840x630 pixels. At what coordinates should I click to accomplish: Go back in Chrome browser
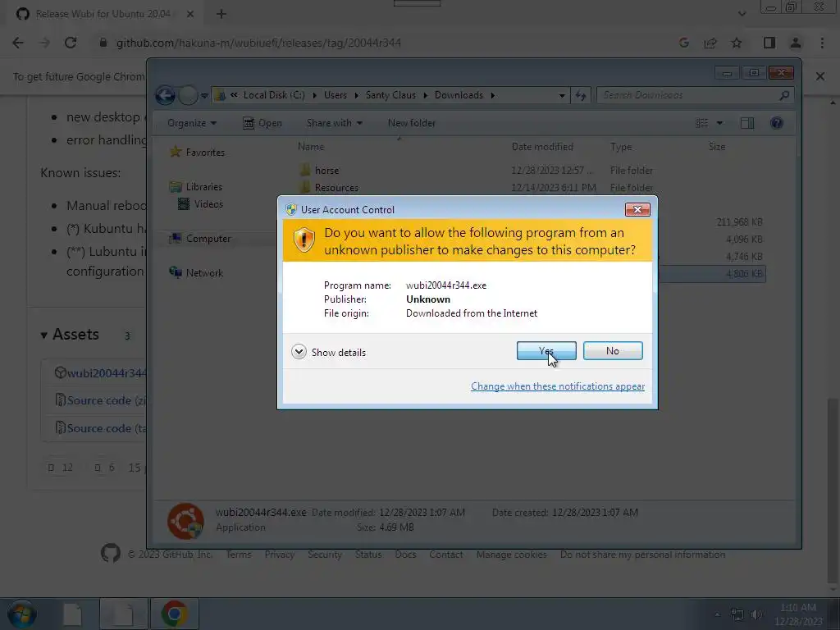tap(18, 43)
